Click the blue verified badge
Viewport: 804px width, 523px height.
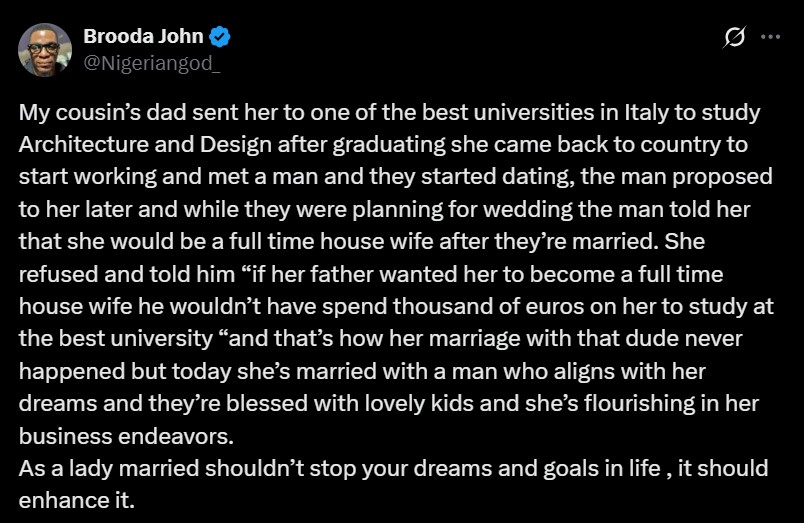coord(221,38)
